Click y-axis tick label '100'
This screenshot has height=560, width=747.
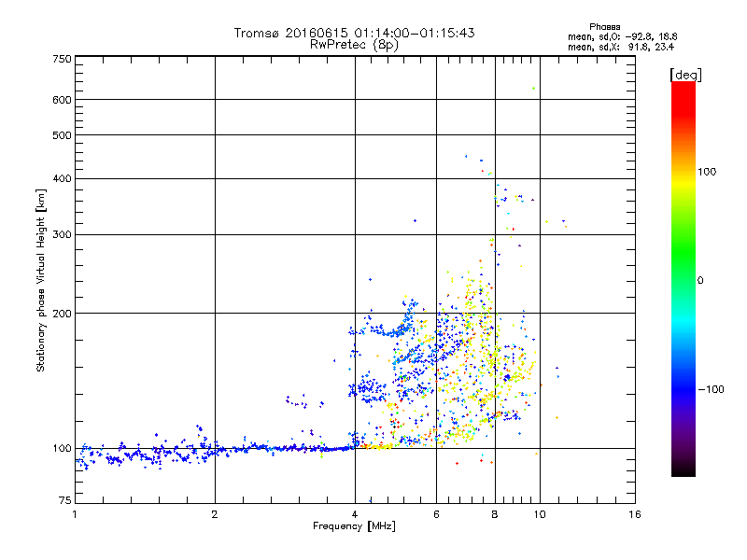62,449
